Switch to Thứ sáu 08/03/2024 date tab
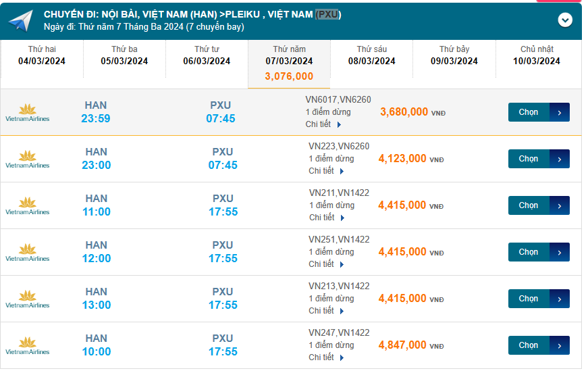This screenshot has height=373, width=588. point(371,55)
